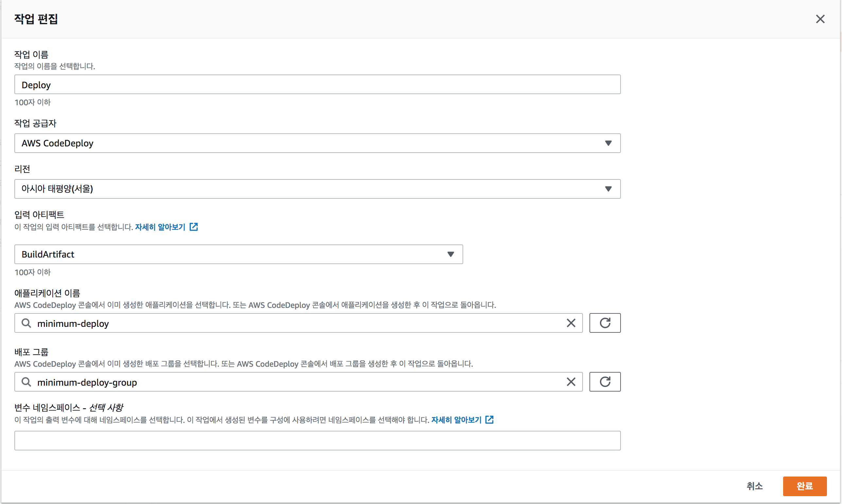The image size is (842, 504).
Task: Click the 취소 cancel button
Action: pyautogui.click(x=754, y=486)
